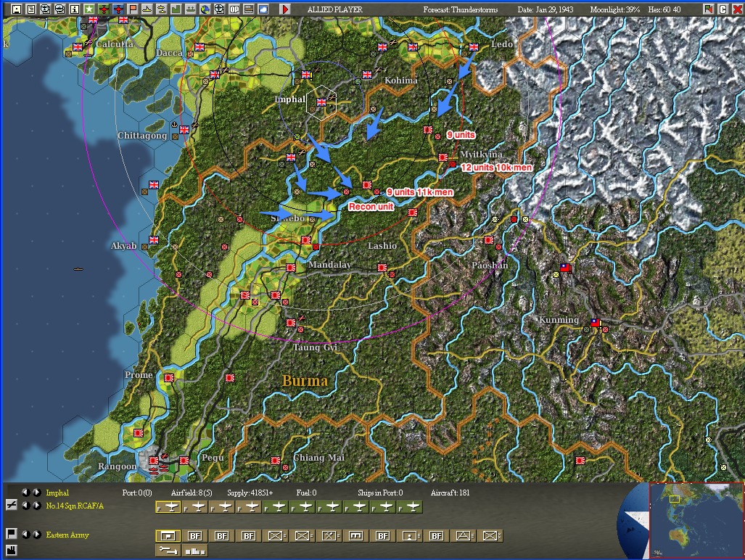Select the British base flag at Akyab
This screenshot has width=745, height=560.
pyautogui.click(x=154, y=240)
